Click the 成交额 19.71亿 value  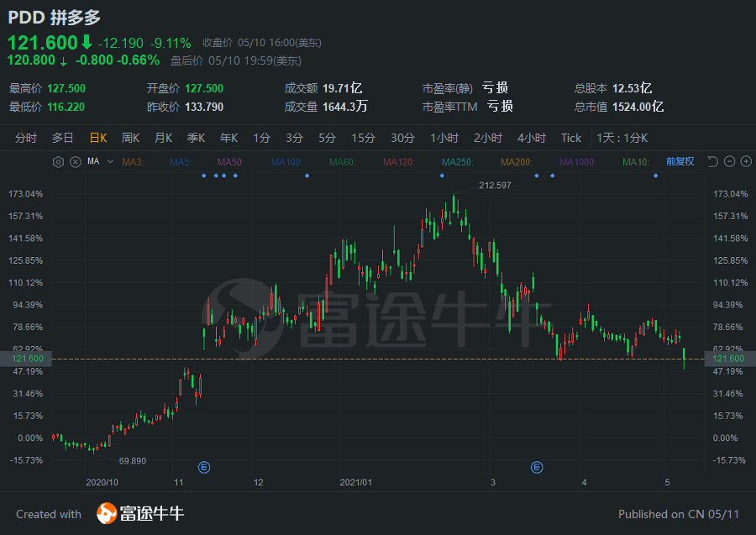343,88
